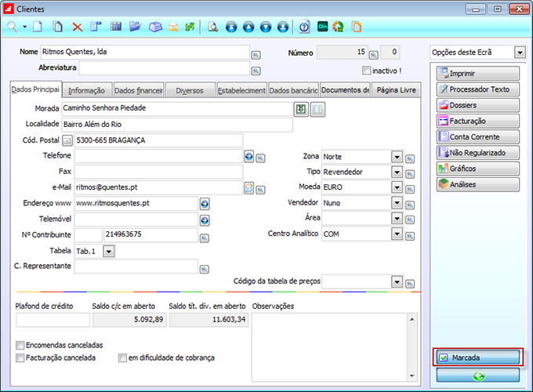
Task: Check Encomendas canceladas box
Action: 20,346
